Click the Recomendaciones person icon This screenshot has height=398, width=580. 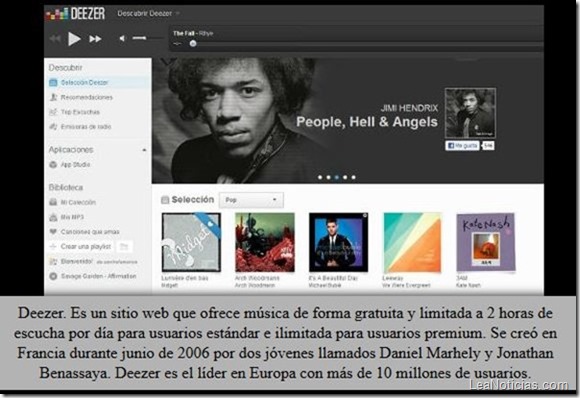click(53, 97)
